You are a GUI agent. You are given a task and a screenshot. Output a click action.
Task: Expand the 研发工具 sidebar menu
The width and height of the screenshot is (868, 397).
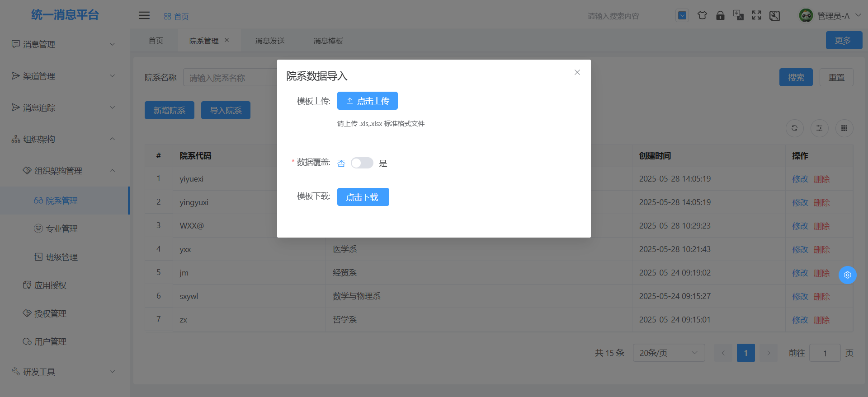tap(65, 372)
